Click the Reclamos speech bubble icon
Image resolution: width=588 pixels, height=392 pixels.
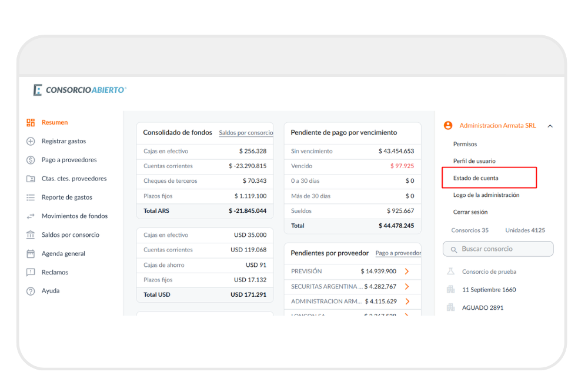click(x=31, y=273)
